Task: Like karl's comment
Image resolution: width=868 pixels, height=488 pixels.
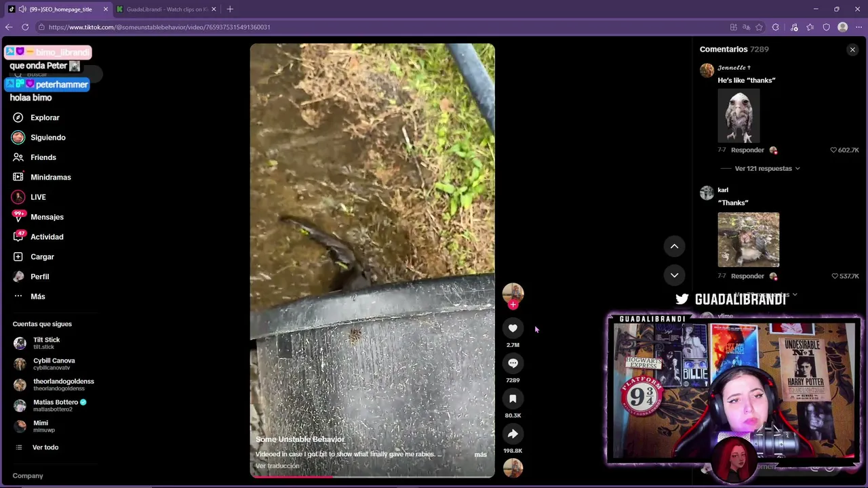Action: coord(833,277)
